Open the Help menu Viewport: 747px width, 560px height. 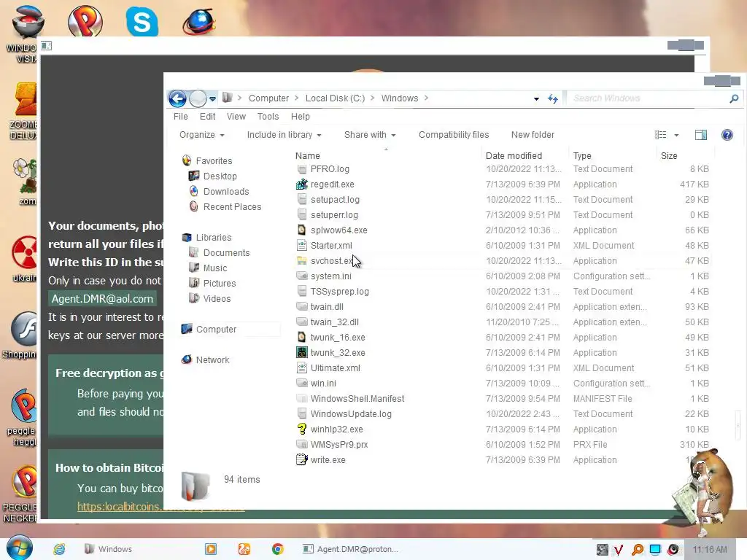(x=300, y=117)
